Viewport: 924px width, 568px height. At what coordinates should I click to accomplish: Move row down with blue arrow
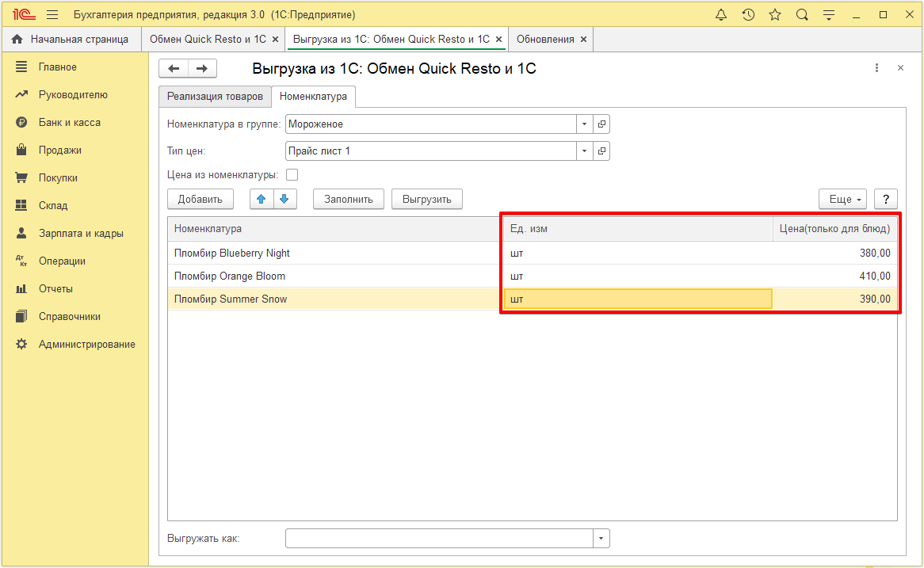[284, 199]
